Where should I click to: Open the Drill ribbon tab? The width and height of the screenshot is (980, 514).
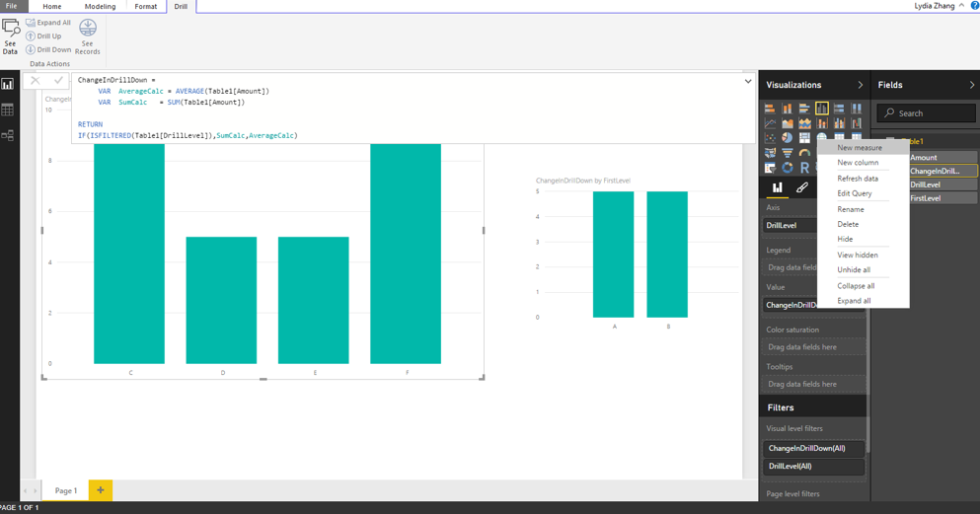tap(181, 6)
